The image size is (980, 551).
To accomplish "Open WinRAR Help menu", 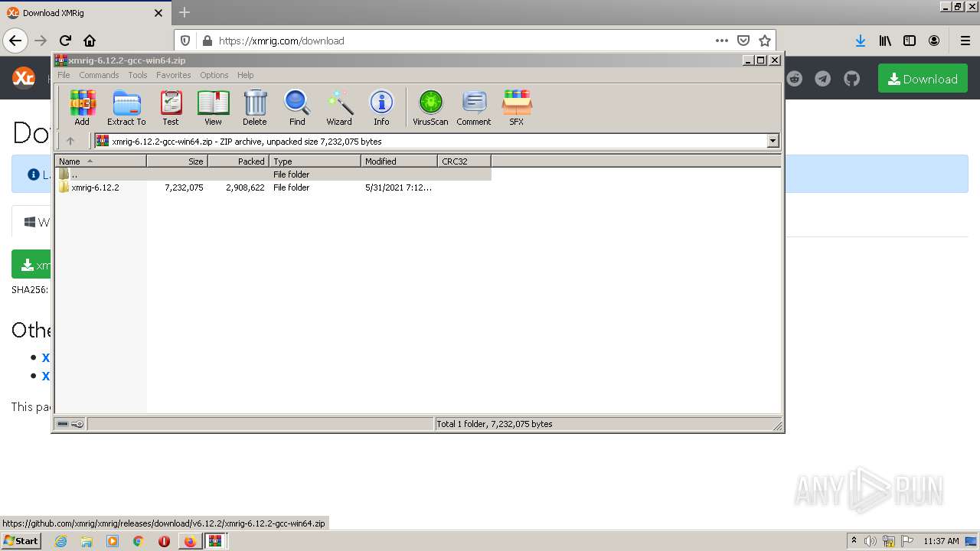I will point(245,75).
